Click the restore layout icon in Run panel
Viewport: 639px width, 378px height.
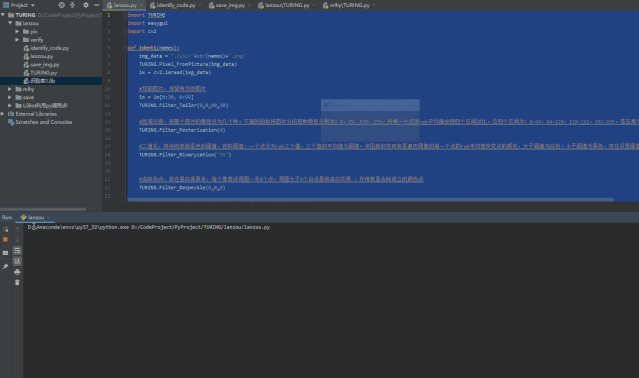tap(5, 253)
